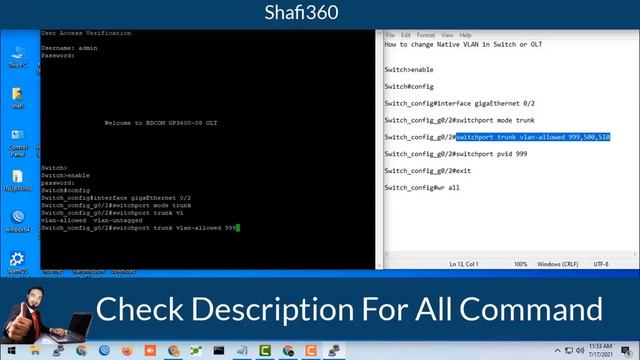Click 'Welcome to BDCOM GP3600-08 OLT' banner in terminal
The height and width of the screenshot is (360, 640).
pos(161,123)
